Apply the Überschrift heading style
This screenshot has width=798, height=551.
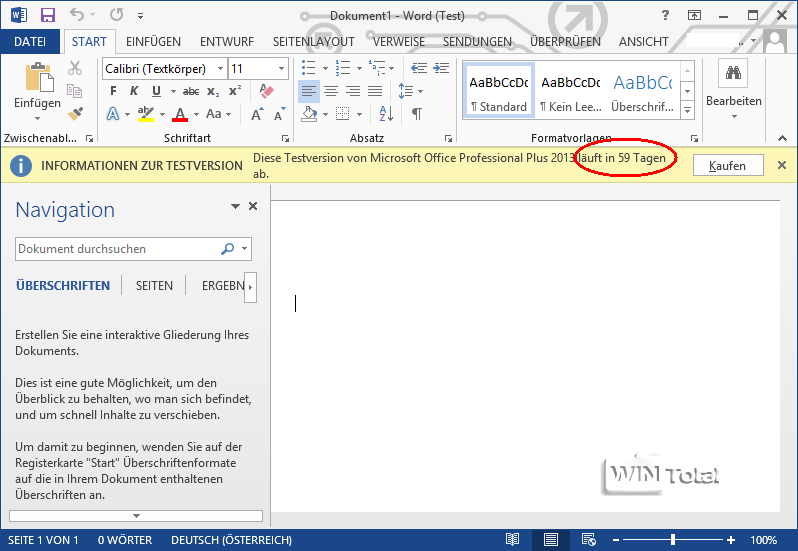coord(642,91)
